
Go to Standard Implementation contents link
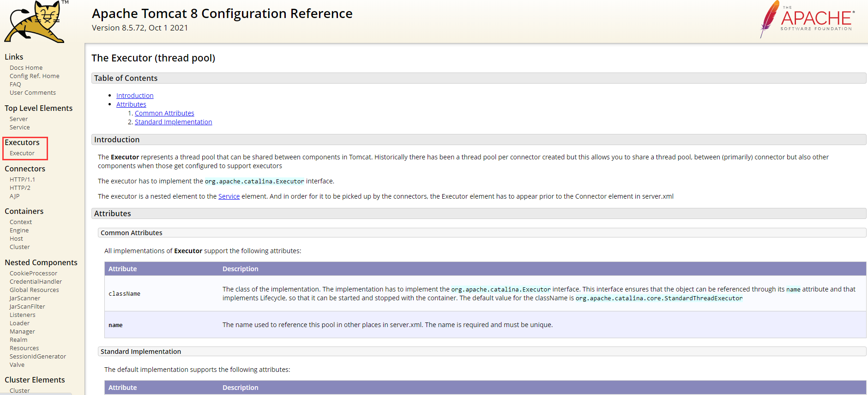173,122
